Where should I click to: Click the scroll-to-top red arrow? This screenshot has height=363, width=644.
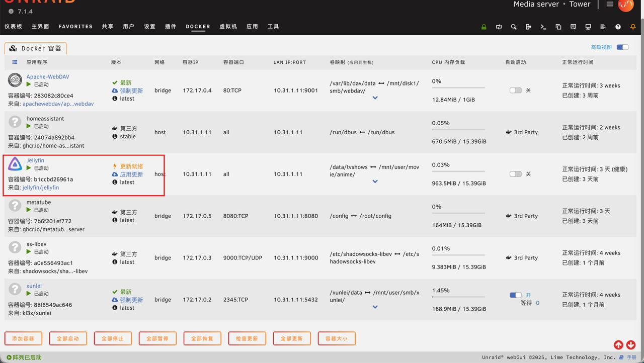[618, 345]
